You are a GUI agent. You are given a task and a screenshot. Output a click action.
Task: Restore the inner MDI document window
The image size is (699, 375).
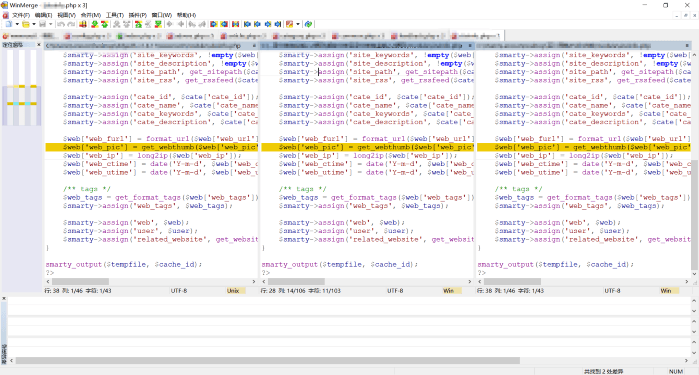tap(686, 15)
